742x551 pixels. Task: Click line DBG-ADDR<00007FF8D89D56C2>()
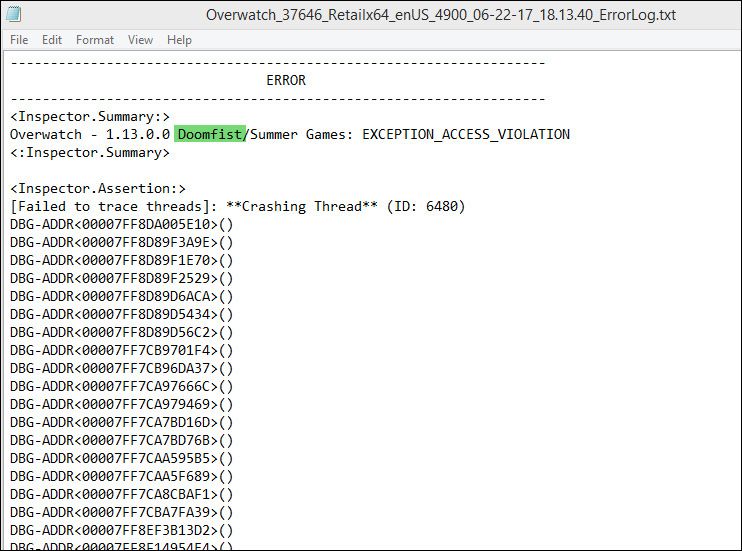(122, 332)
